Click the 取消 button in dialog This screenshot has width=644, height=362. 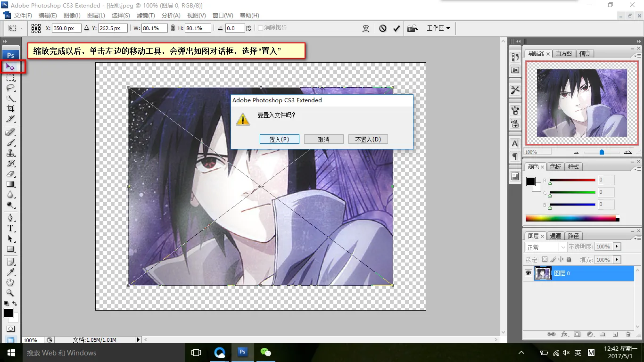[x=323, y=140]
